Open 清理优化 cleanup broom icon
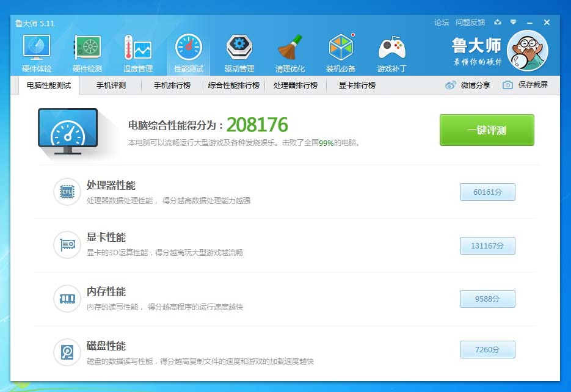The width and height of the screenshot is (571, 392). click(x=290, y=47)
